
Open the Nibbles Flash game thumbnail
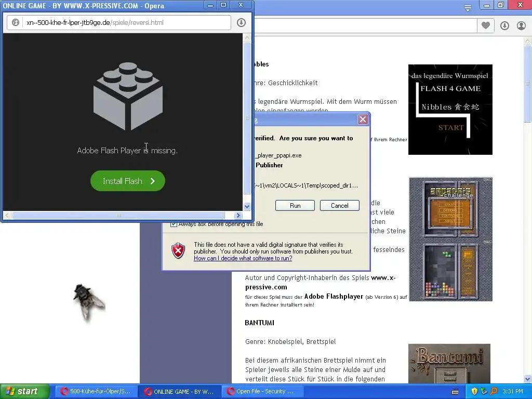tap(450, 109)
